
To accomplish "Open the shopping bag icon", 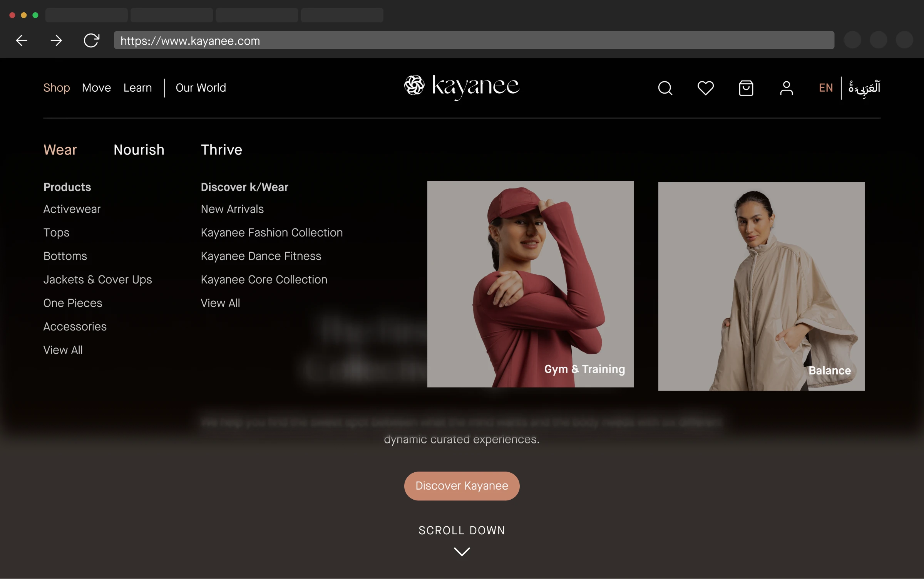I will 746,88.
